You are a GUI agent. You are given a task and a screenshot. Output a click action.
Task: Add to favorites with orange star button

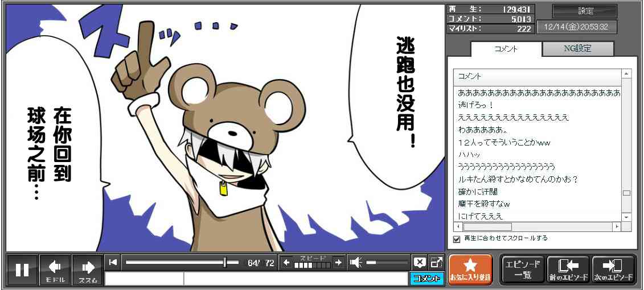click(470, 270)
